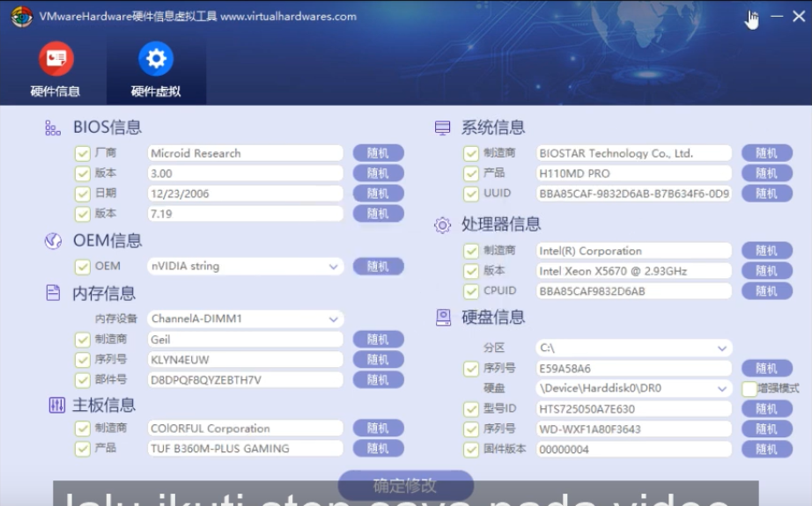The image size is (812, 506).
Task: Click the 处理器信息 gear icon
Action: tap(442, 225)
